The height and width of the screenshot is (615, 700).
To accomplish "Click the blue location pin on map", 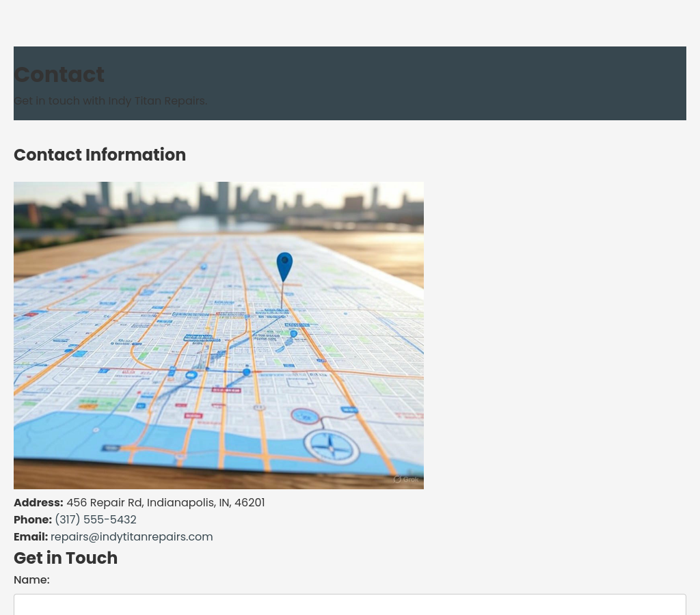I will [x=284, y=265].
